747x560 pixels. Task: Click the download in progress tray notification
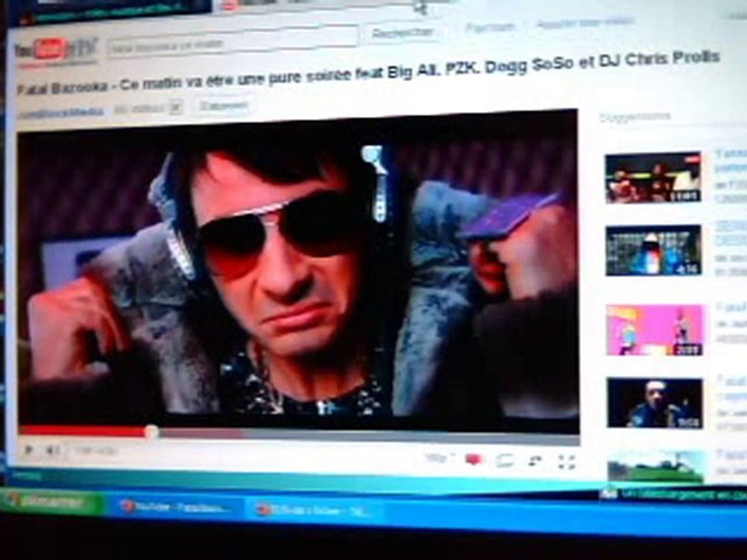(672, 495)
